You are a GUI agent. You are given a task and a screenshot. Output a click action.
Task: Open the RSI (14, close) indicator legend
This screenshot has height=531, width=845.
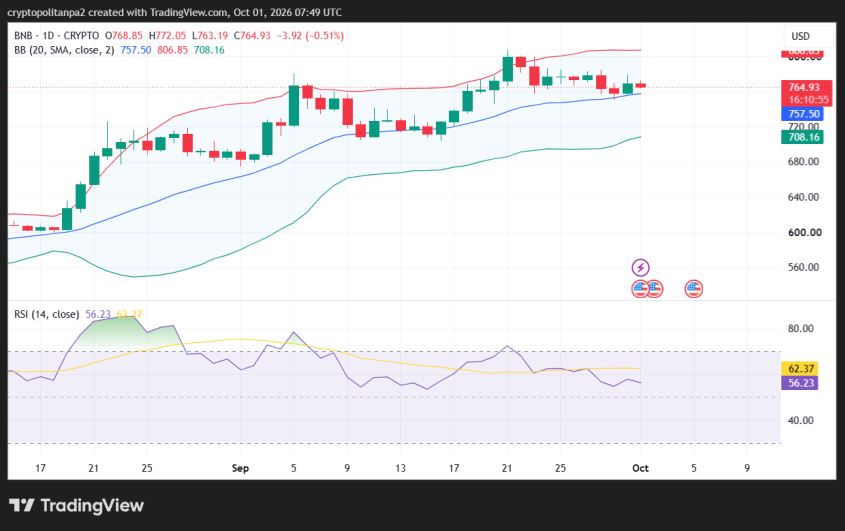coord(46,314)
